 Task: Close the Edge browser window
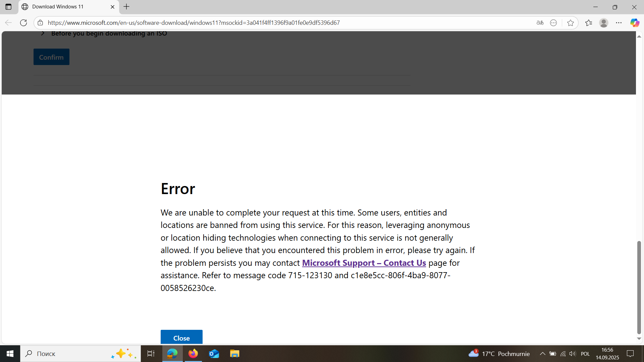pos(634,7)
